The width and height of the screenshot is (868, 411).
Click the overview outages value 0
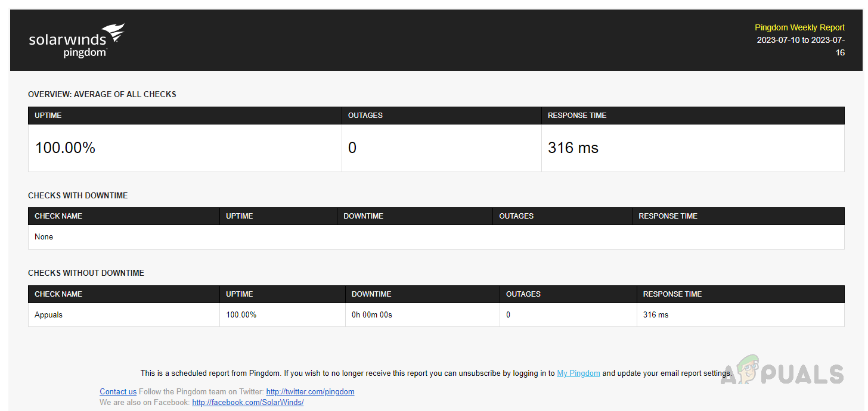pyautogui.click(x=352, y=148)
